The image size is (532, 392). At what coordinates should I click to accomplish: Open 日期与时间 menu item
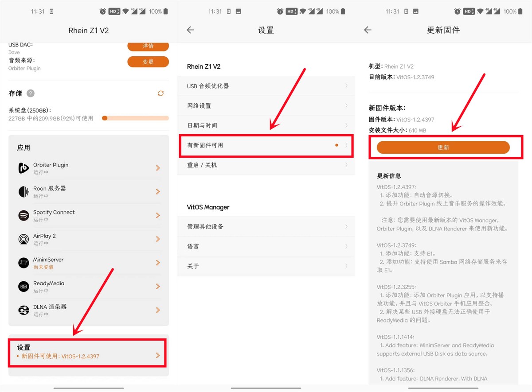[x=266, y=125]
